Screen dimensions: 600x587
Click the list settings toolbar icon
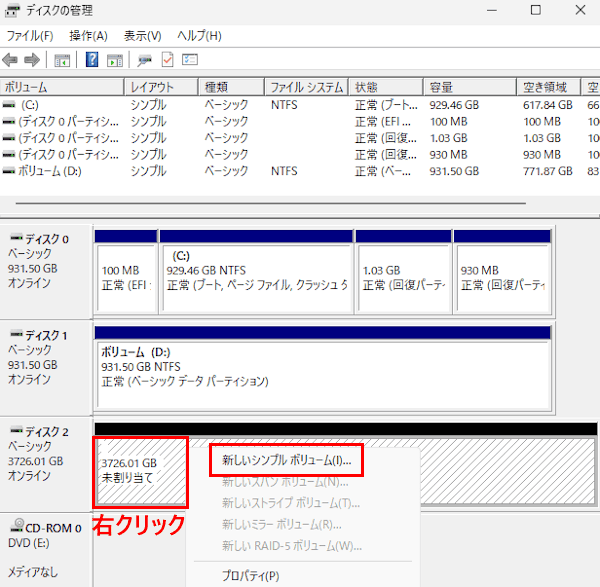click(190, 60)
